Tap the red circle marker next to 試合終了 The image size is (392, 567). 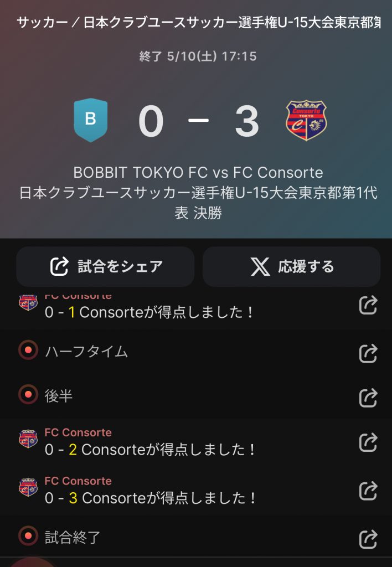tap(28, 535)
